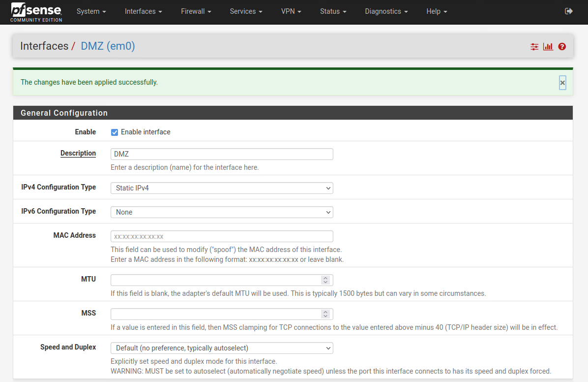Click the General Configuration panel header
Viewport: 588px width, 382px height.
[293, 113]
